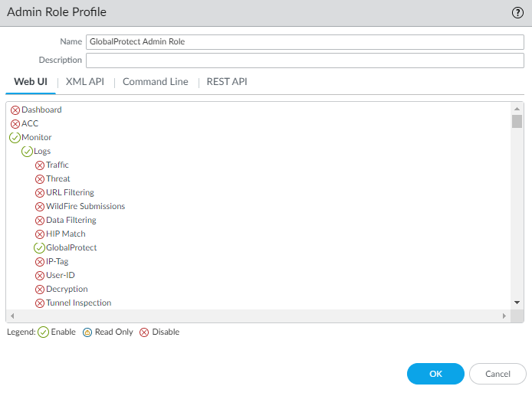Switch to the XML API tab

click(x=85, y=82)
